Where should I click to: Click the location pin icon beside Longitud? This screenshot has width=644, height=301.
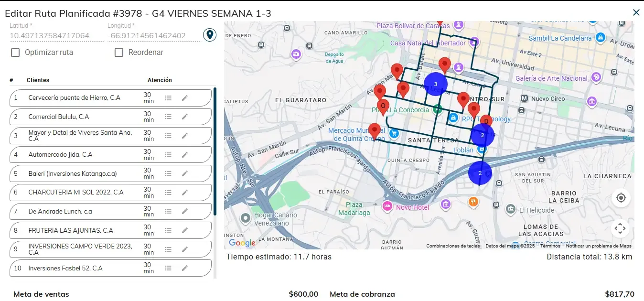tap(209, 35)
